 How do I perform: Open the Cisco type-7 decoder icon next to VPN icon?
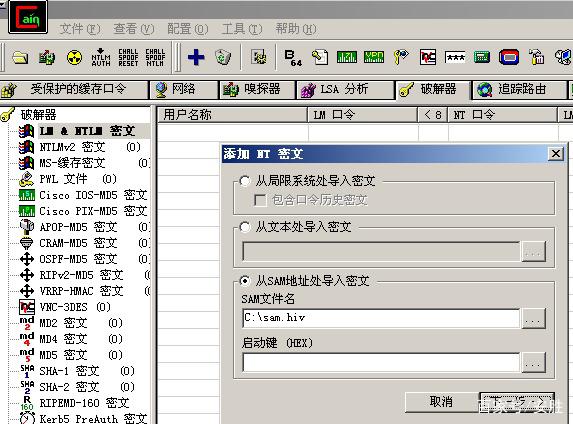[347, 57]
